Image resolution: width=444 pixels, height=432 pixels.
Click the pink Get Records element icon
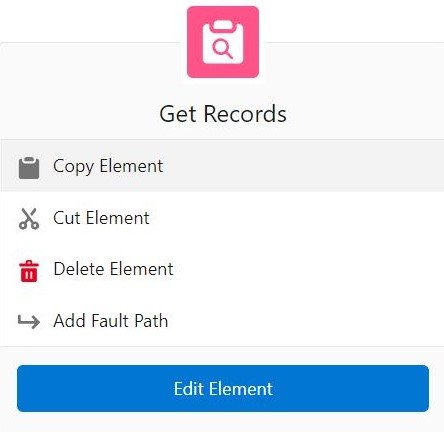pos(223,42)
